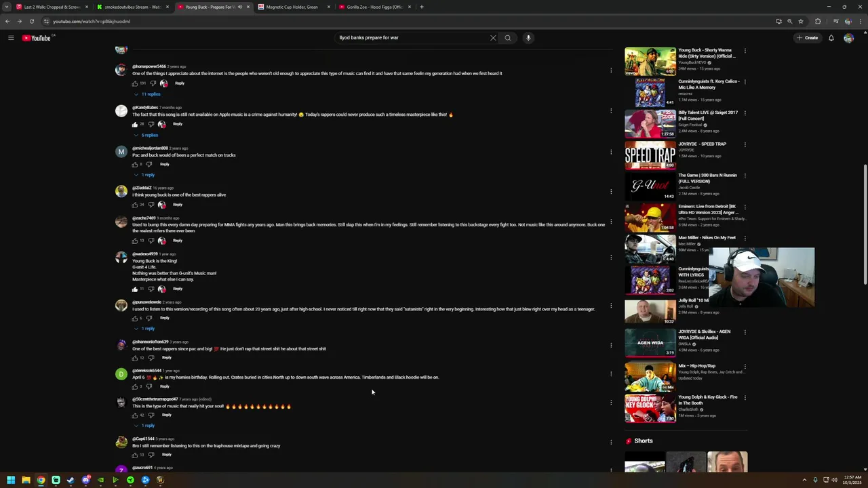Expand 1 reply under @50centthetruerapgod47
This screenshot has width=868, height=488.
coord(145,426)
